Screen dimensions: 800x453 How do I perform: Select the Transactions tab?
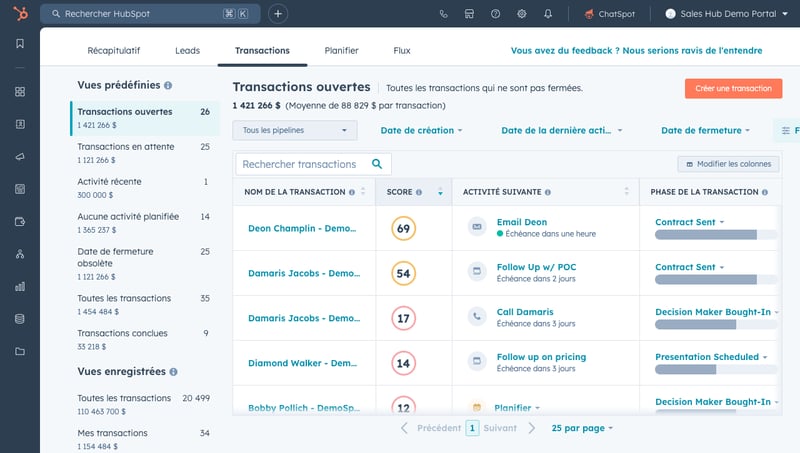pyautogui.click(x=262, y=51)
